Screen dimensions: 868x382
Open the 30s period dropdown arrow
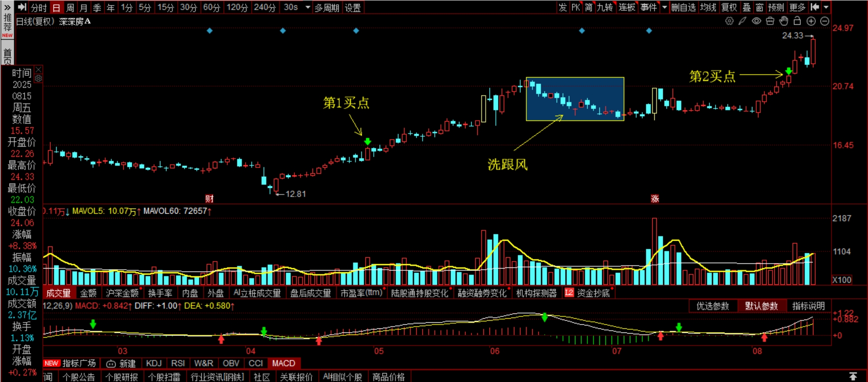[x=308, y=7]
